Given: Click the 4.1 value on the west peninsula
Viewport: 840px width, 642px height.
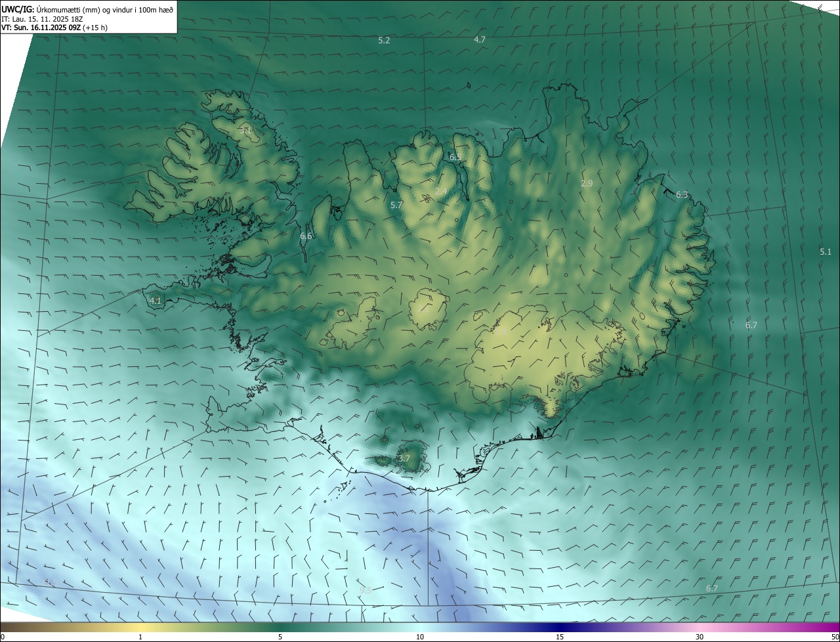Looking at the screenshot, I should 156,301.
